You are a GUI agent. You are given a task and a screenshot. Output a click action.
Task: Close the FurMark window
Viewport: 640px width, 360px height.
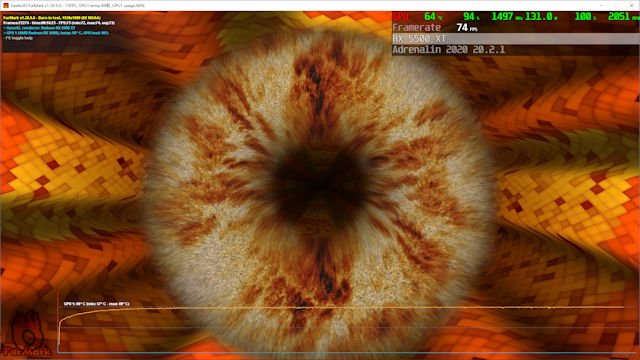[x=632, y=5]
